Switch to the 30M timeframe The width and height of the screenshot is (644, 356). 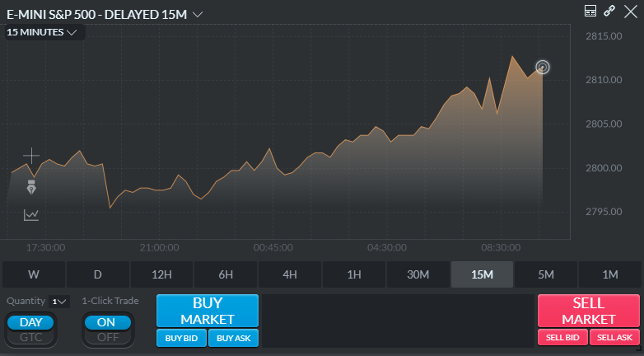click(x=418, y=274)
